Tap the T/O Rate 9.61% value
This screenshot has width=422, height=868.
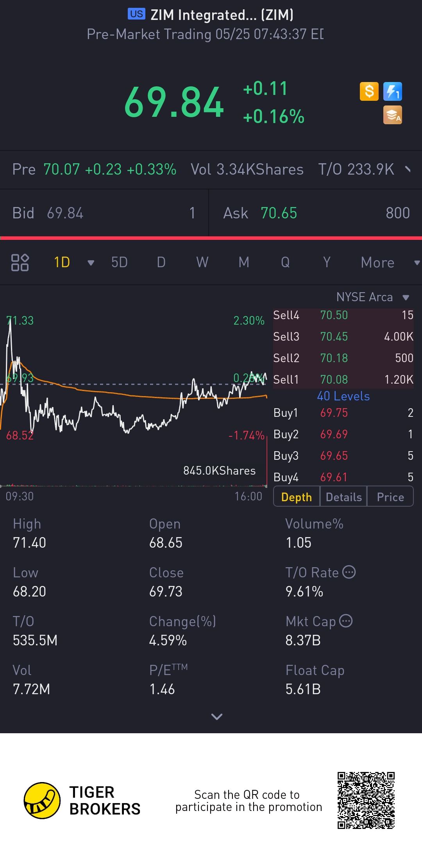[x=304, y=591]
